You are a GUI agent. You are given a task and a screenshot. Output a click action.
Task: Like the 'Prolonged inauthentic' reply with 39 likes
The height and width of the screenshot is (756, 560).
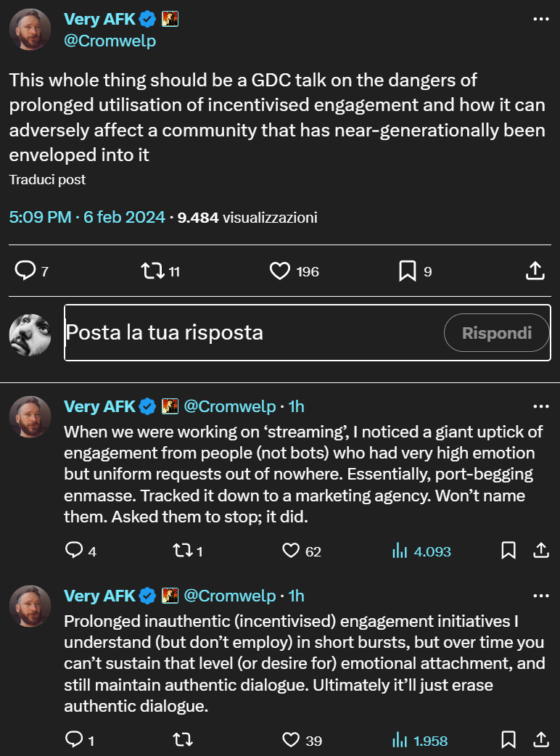291,740
